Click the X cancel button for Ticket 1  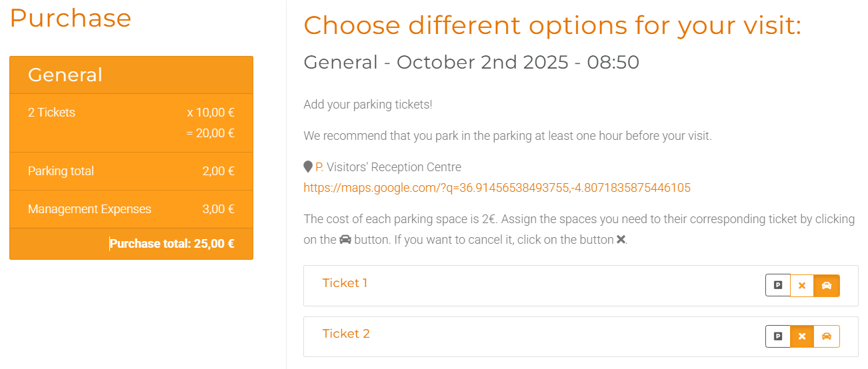802,285
